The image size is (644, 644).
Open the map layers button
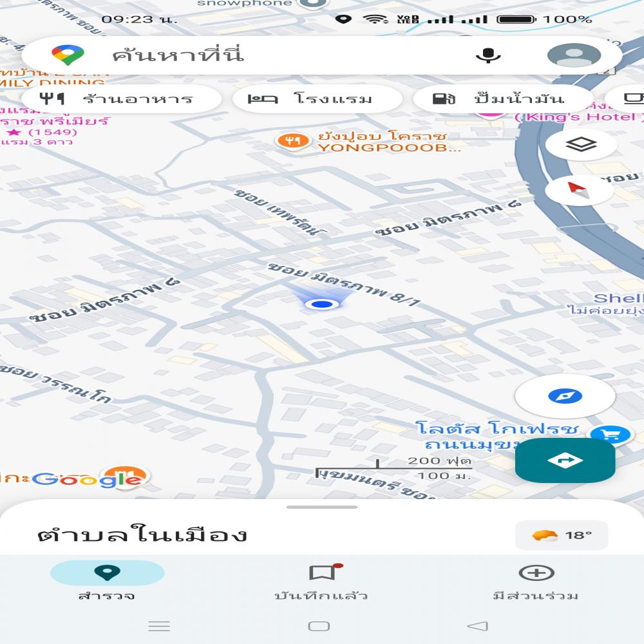(x=581, y=144)
